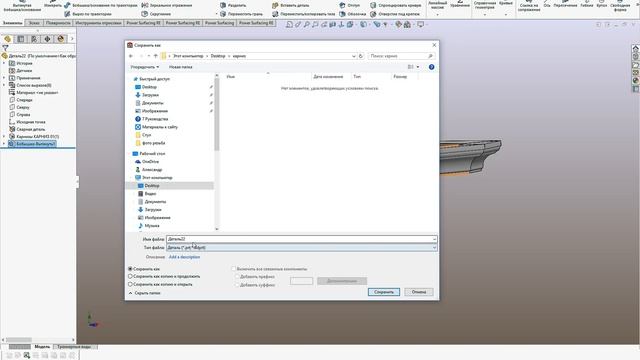Open the FeatureManager design tree tab icon
Screen dimensions: 640x360
(x=7, y=39)
